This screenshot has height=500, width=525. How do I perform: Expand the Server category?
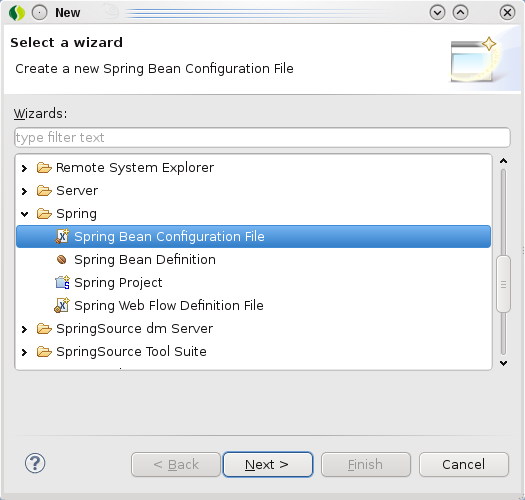[x=24, y=191]
